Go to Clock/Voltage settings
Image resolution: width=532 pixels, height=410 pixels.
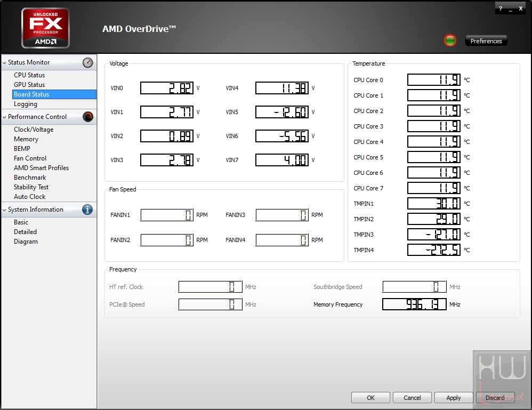coord(34,130)
